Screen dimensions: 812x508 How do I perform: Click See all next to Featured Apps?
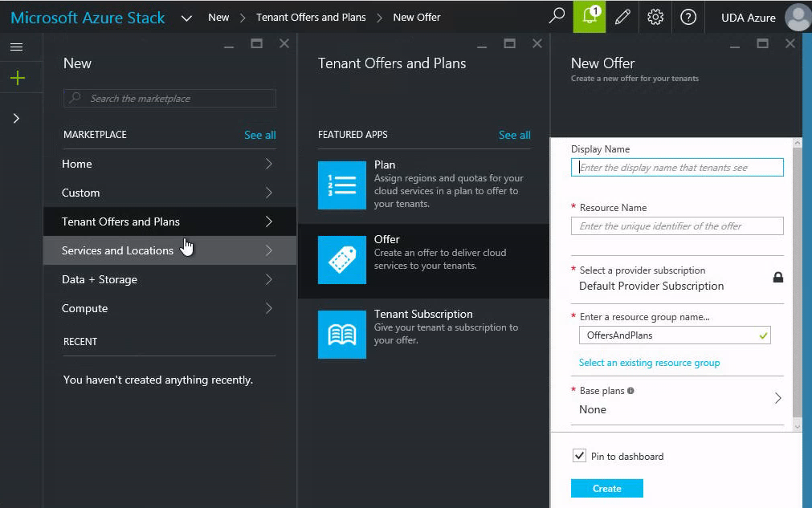click(x=514, y=135)
